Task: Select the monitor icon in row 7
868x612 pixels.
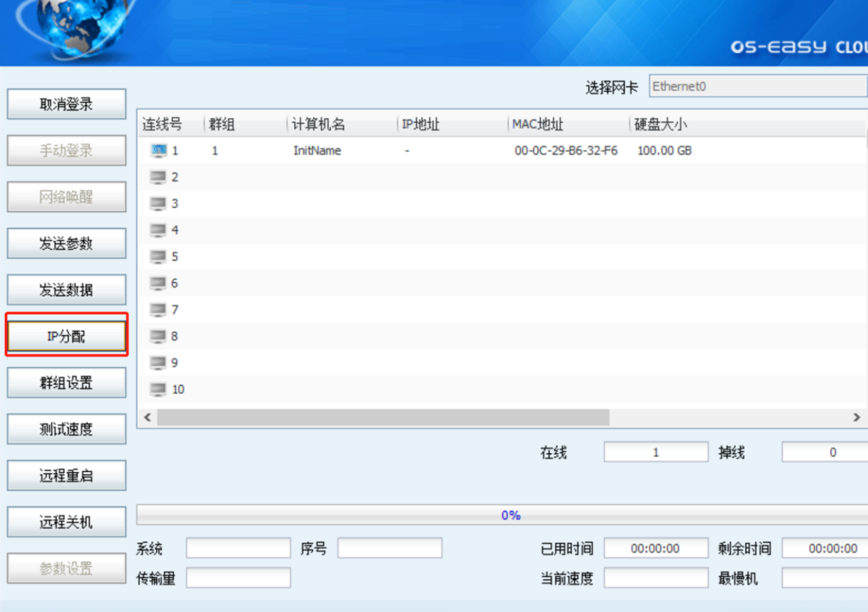Action: (159, 310)
